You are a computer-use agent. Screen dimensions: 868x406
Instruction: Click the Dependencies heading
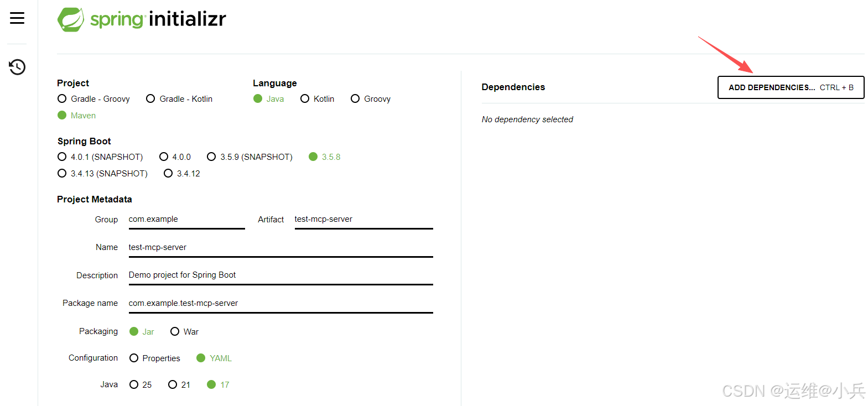tap(513, 87)
